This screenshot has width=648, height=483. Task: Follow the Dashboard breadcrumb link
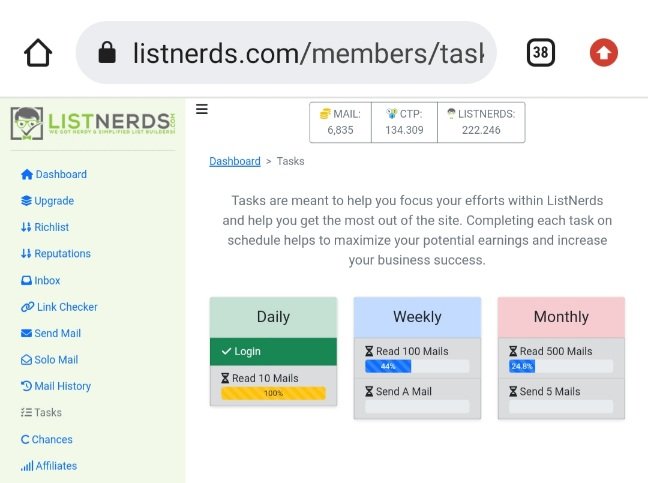pos(235,161)
